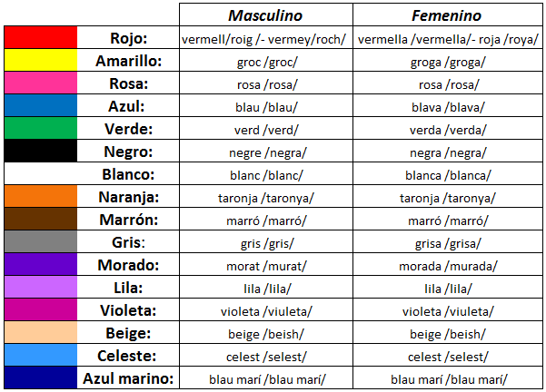The height and width of the screenshot is (392, 546).
Task: Click the Blanco row label
Action: coord(128,174)
